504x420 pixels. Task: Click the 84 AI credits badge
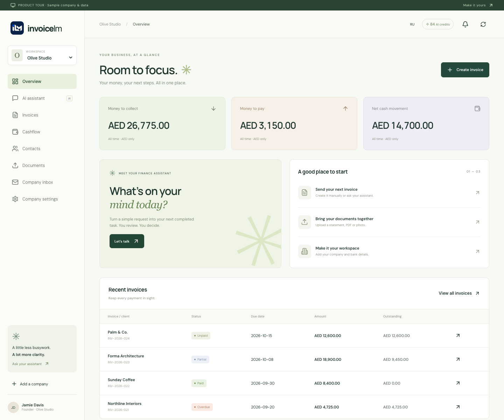pos(438,24)
